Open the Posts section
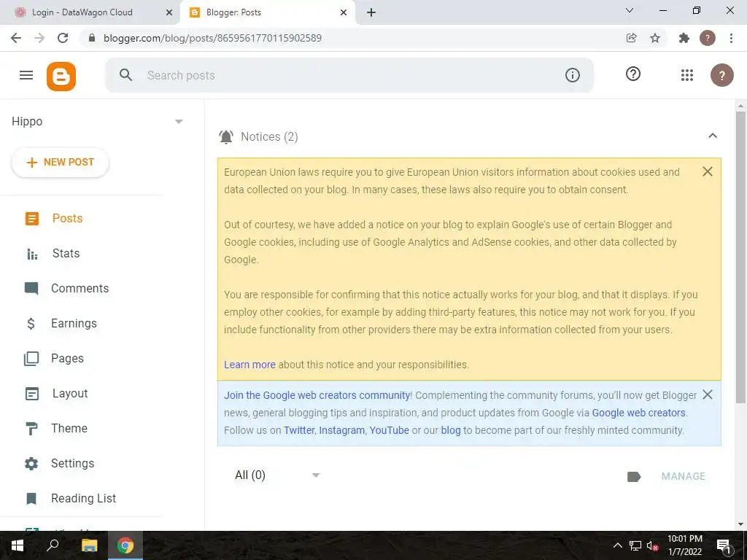747x560 pixels. 68,219
